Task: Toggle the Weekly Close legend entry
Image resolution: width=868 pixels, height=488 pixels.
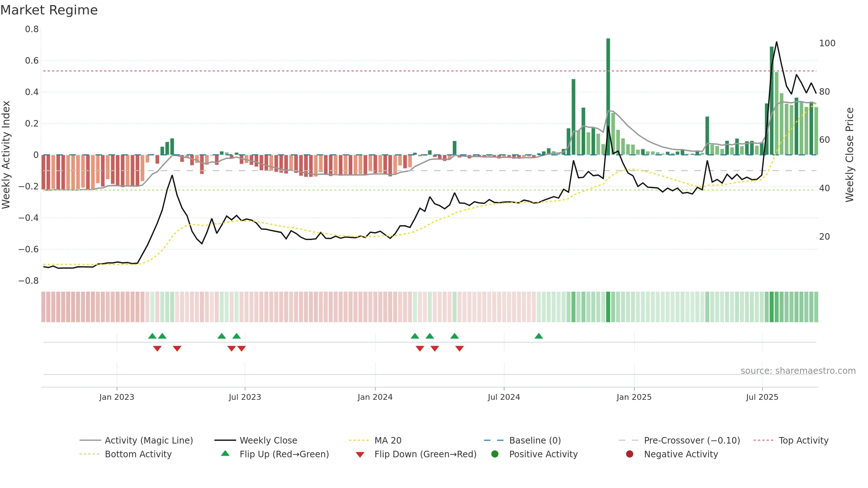Action: point(256,440)
